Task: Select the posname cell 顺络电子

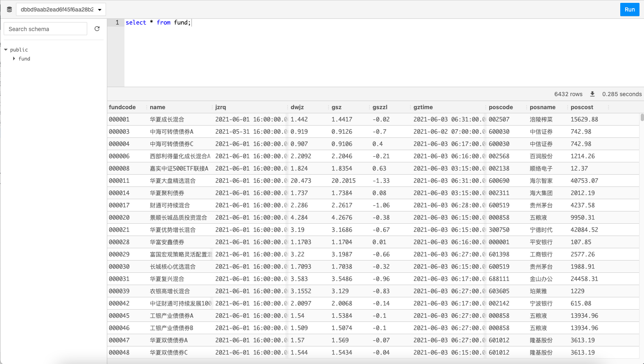Action: coord(541,169)
